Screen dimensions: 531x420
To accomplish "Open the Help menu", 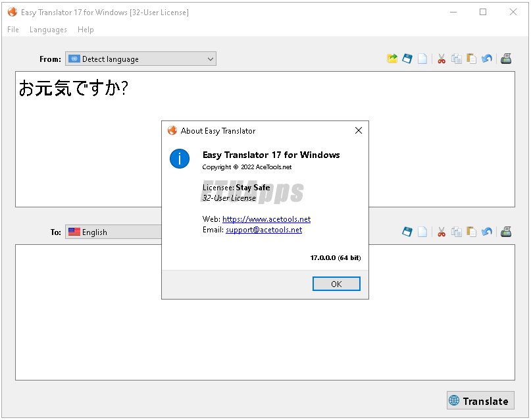I will tap(86, 30).
